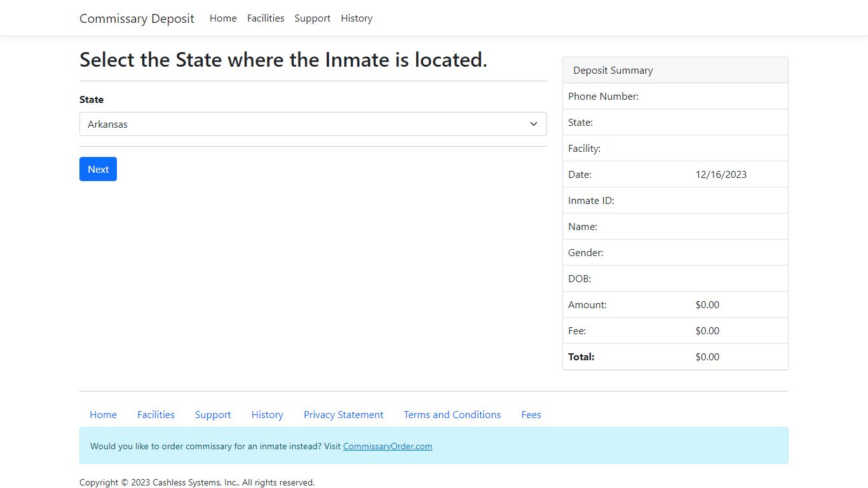Select History in the footer links

[267, 414]
